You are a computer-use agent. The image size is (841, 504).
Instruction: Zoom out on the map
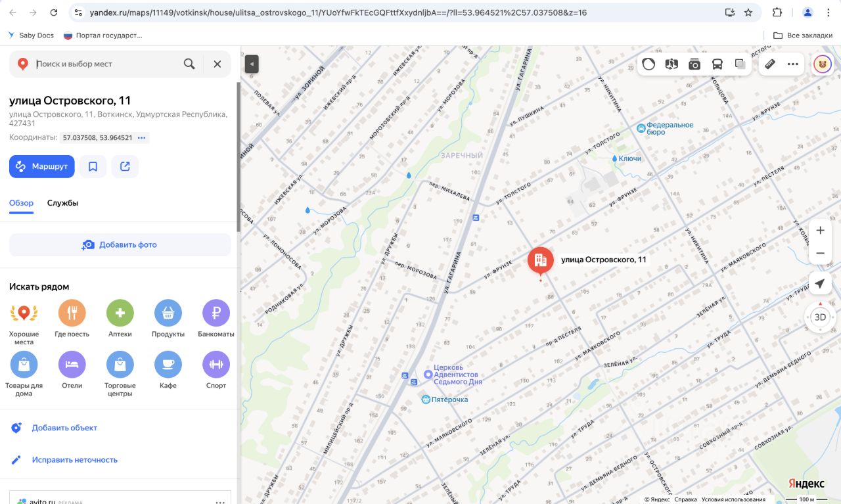pyautogui.click(x=820, y=253)
